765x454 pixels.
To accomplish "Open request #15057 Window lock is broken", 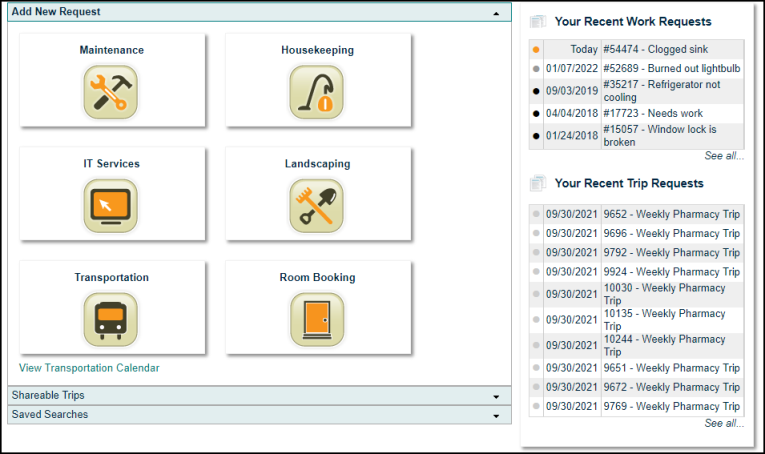I will pos(660,136).
